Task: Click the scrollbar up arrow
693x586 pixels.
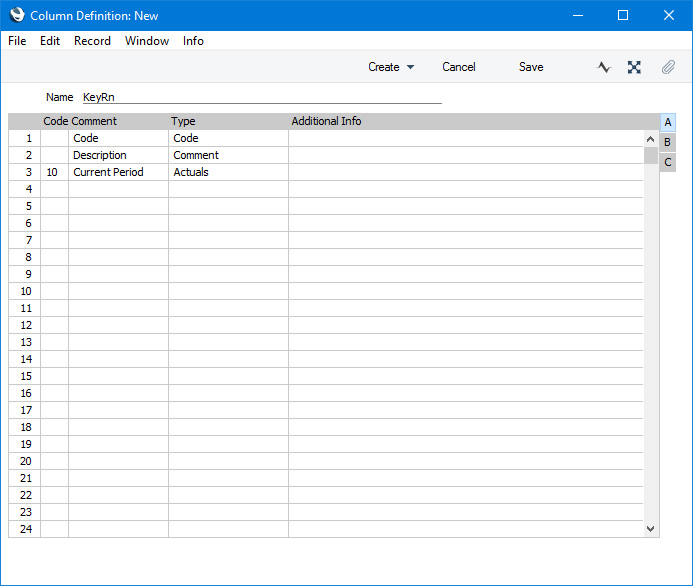Action: pos(650,139)
